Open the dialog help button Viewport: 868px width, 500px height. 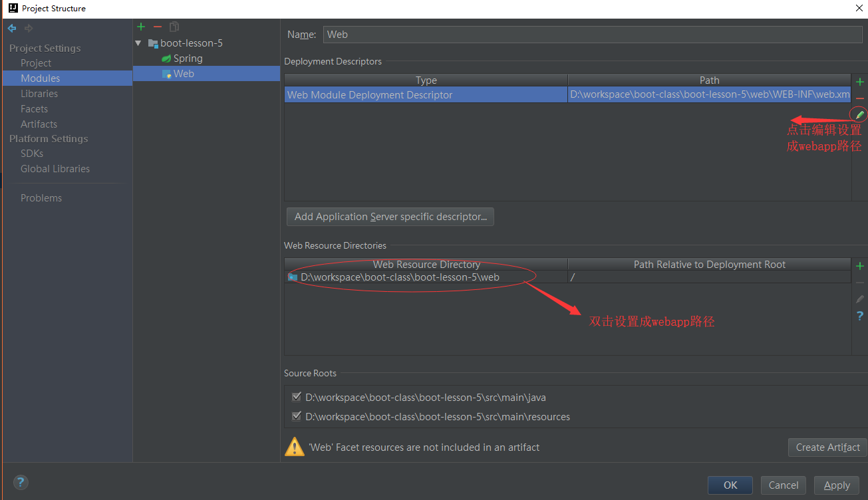point(21,482)
